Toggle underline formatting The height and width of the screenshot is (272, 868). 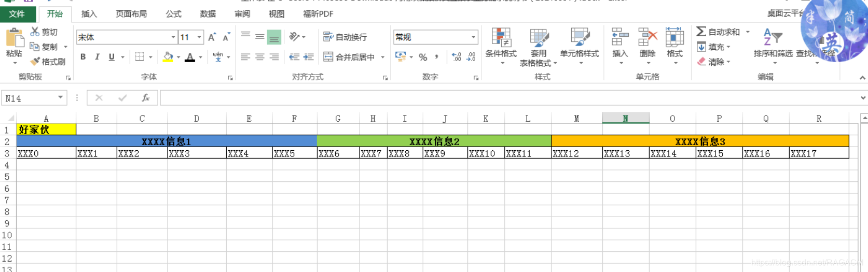click(112, 57)
